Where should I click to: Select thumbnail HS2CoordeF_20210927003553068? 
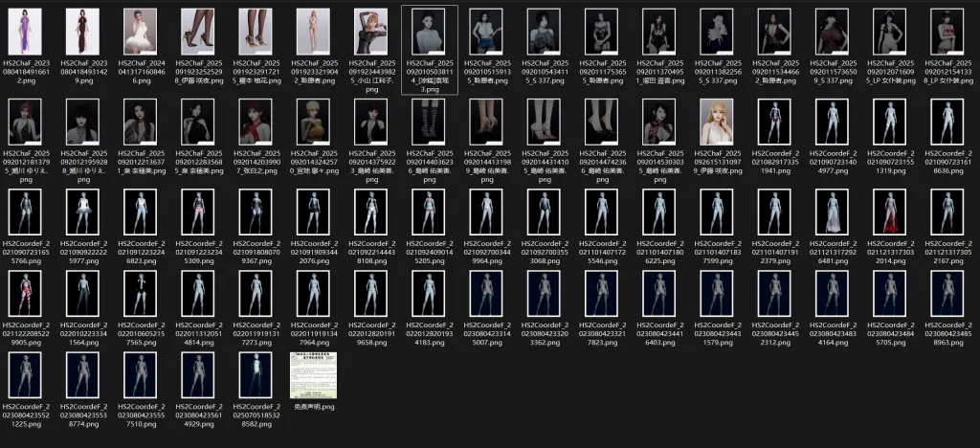click(544, 212)
